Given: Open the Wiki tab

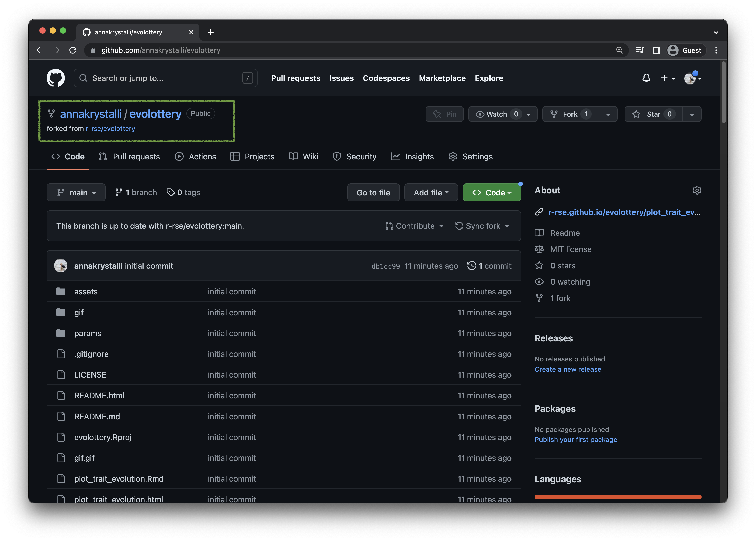Looking at the screenshot, I should [303, 156].
